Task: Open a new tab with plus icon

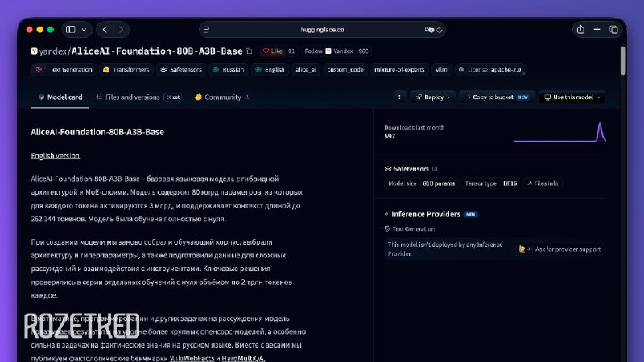Action: 597,30
